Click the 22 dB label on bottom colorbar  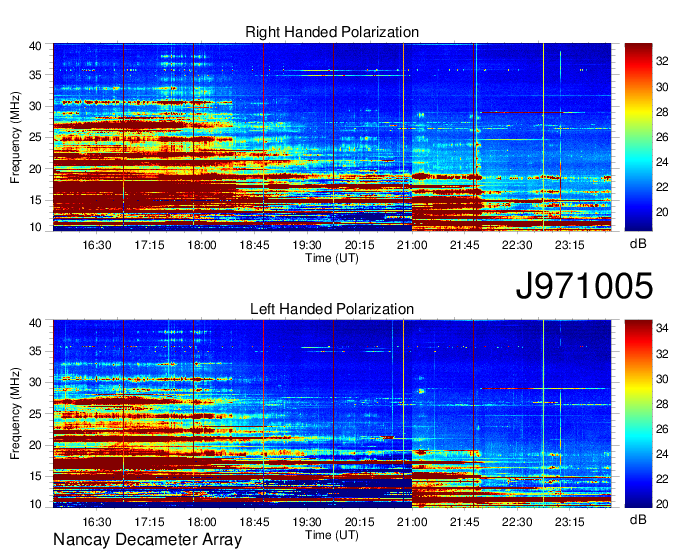tap(662, 479)
